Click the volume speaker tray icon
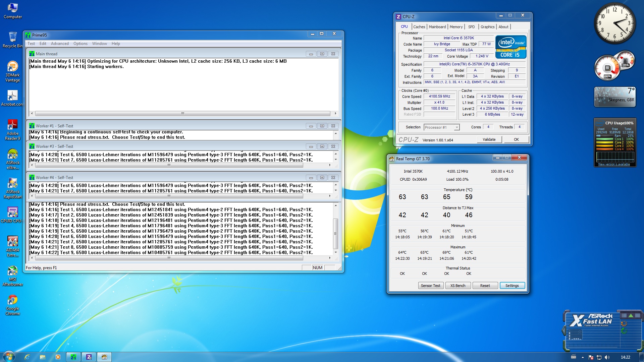Screen dimensions: 644x362 [607, 357]
